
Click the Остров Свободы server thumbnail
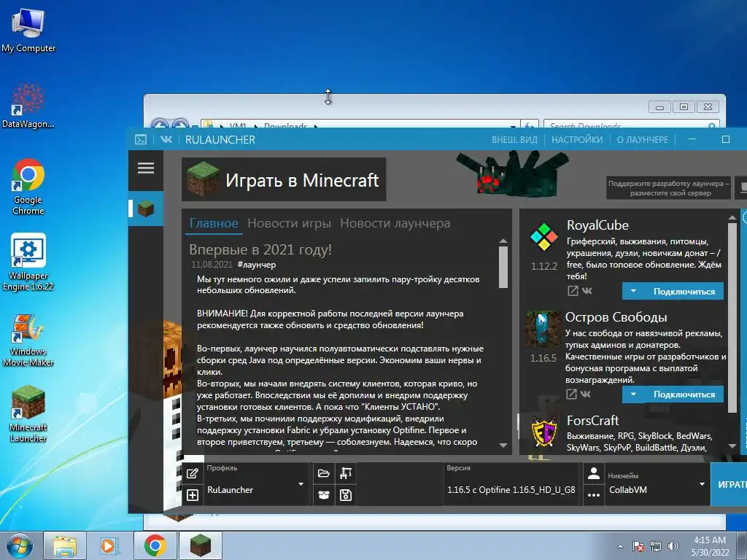[x=543, y=329]
